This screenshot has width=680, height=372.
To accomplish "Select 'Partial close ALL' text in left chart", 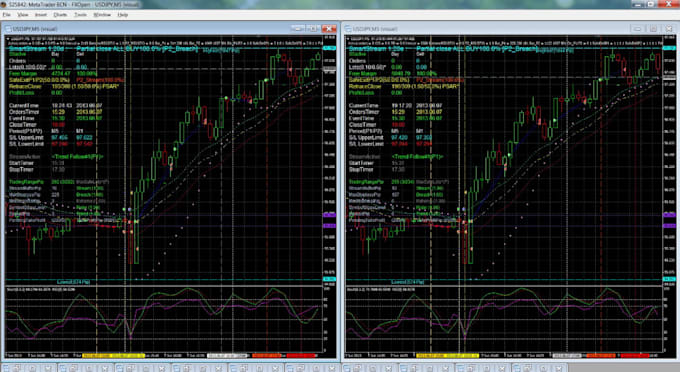I will tap(101, 49).
